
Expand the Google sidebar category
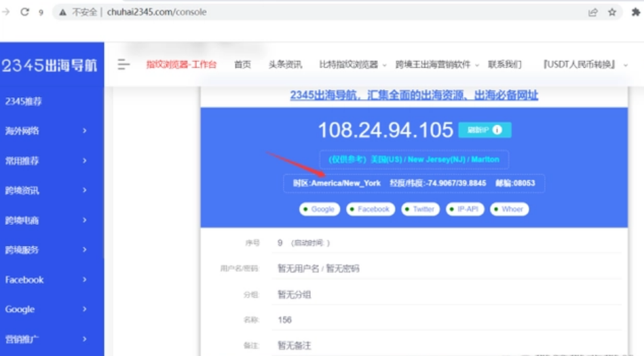tap(46, 309)
